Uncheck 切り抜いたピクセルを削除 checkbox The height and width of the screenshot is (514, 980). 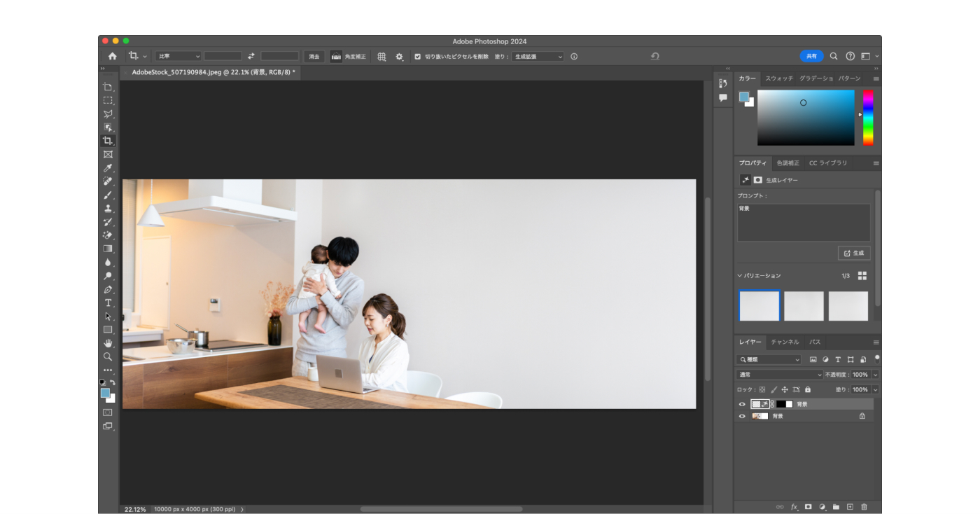pyautogui.click(x=418, y=57)
